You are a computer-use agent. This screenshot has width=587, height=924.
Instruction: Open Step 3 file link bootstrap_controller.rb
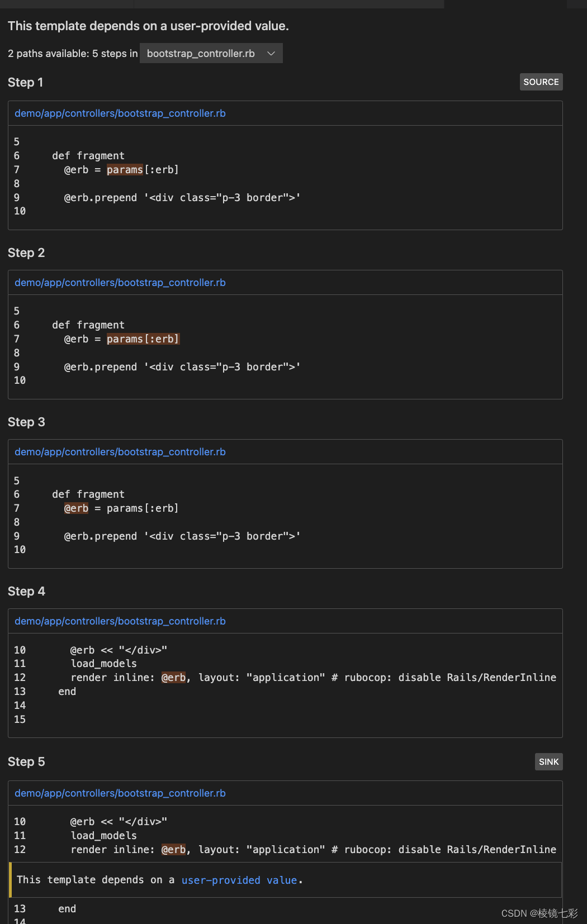click(120, 452)
